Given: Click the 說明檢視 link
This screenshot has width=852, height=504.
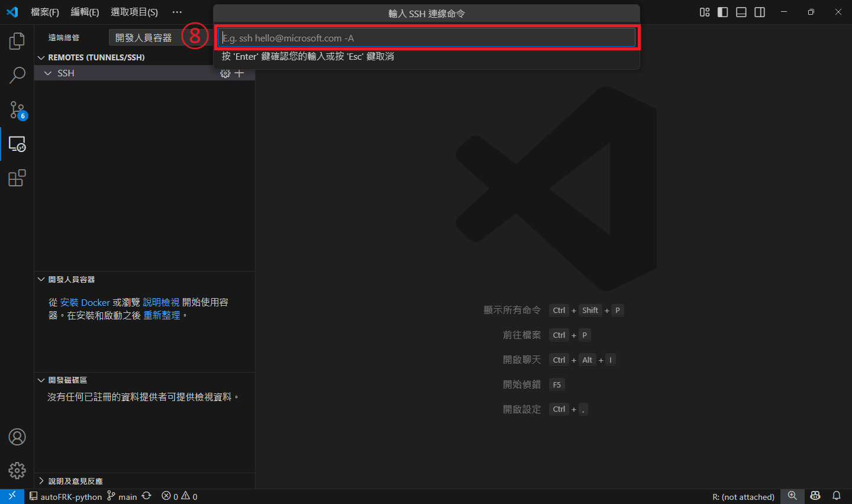Looking at the screenshot, I should pyautogui.click(x=161, y=302).
